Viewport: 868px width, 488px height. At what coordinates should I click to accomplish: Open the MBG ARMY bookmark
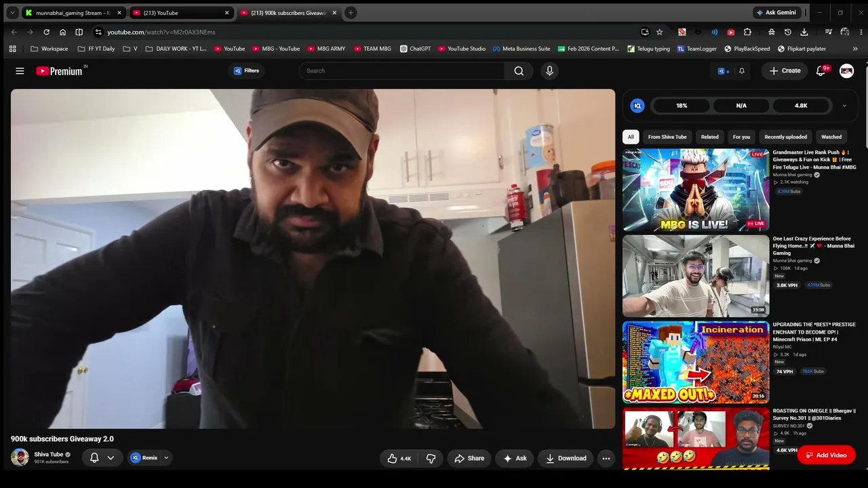pyautogui.click(x=326, y=49)
